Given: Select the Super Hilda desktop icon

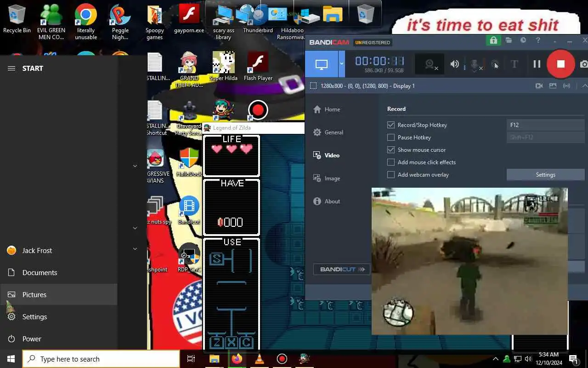Looking at the screenshot, I should coord(224,67).
